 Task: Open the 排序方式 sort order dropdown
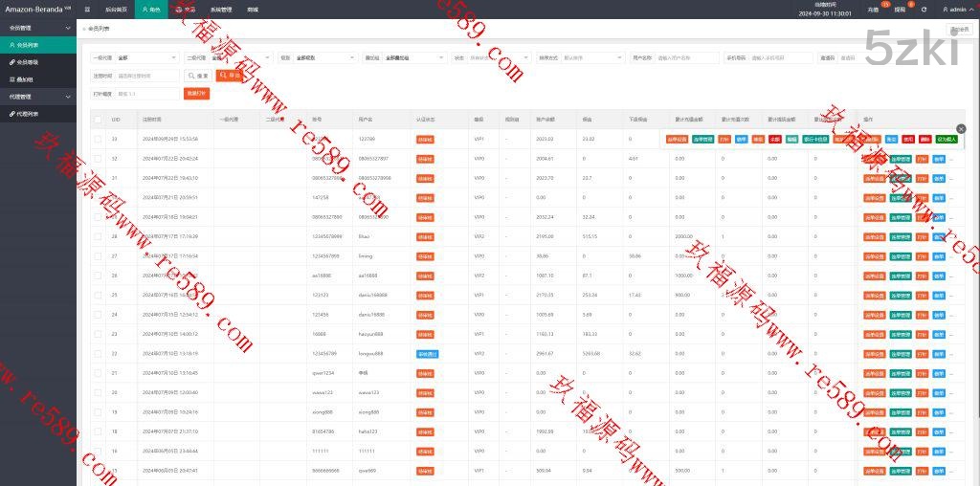(x=593, y=57)
